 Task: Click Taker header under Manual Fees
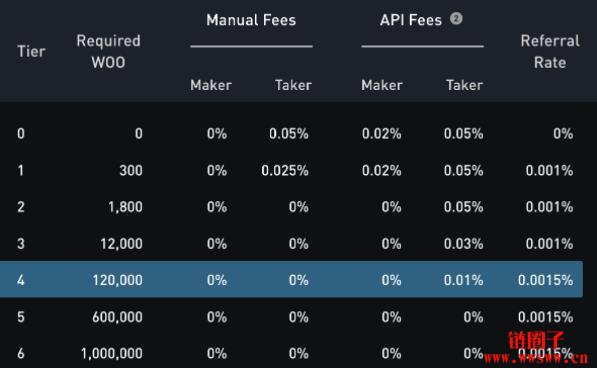pos(293,85)
